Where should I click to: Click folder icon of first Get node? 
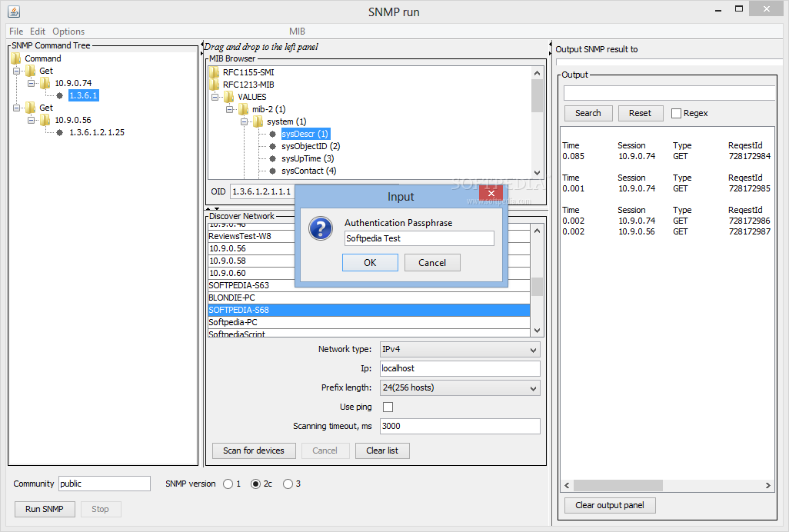[x=31, y=71]
